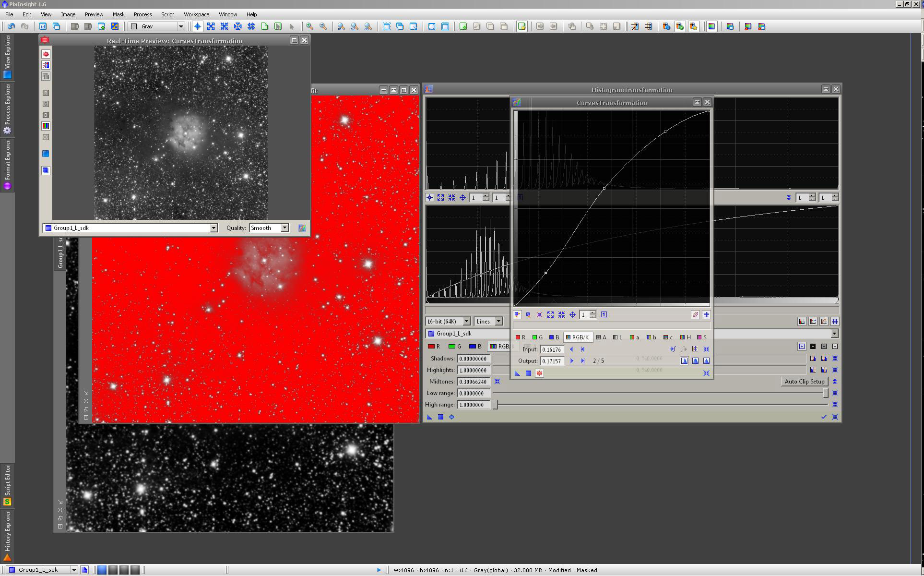This screenshot has height=576, width=924.
Task: Select the c (chroma) curve channel
Action: point(668,337)
